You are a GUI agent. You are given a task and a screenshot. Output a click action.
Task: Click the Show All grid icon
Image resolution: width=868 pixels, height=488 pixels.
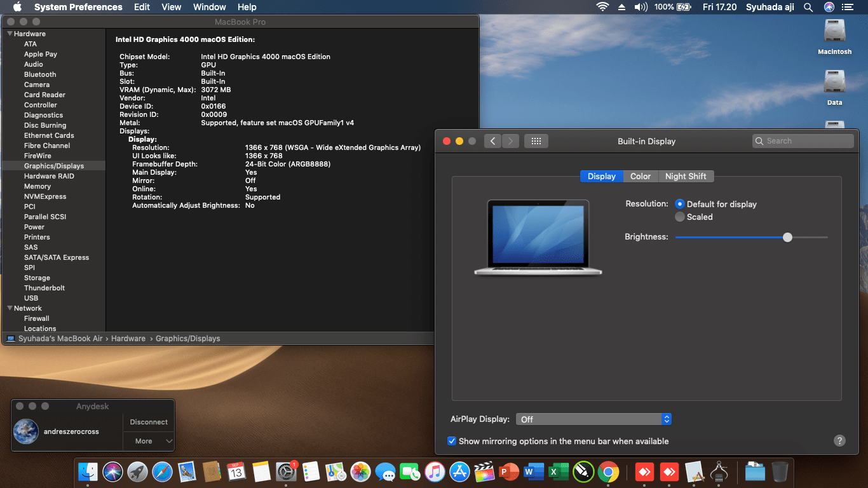[536, 141]
